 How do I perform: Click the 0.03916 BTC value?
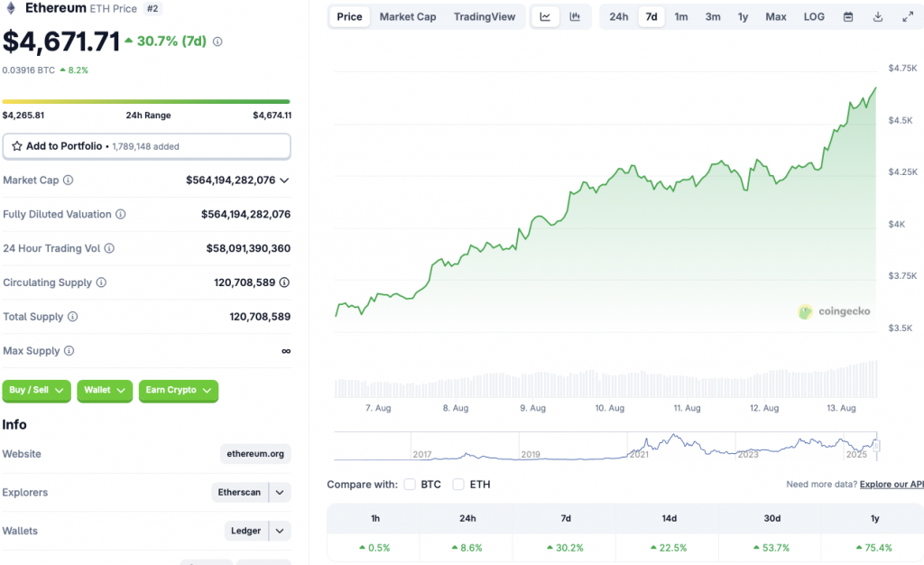pos(29,70)
